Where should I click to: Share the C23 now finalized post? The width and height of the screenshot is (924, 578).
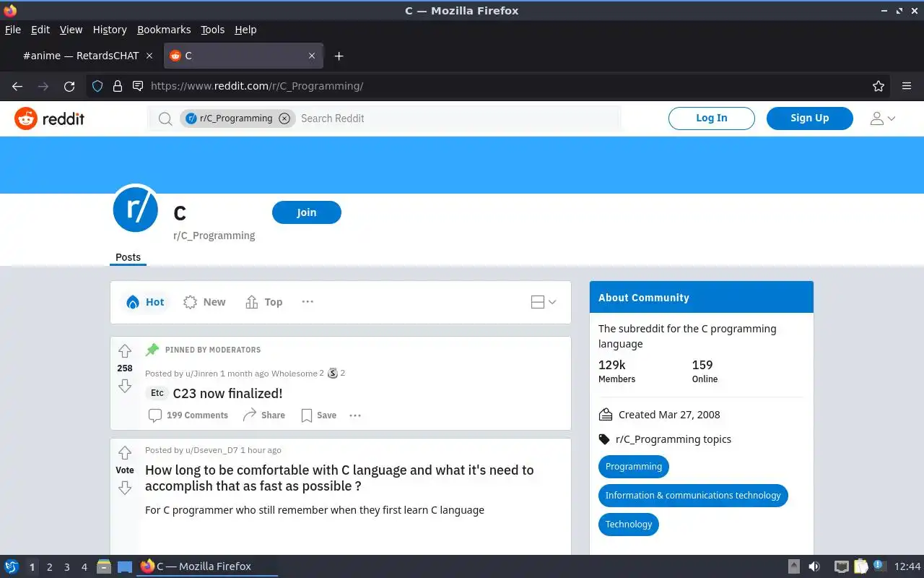click(264, 415)
